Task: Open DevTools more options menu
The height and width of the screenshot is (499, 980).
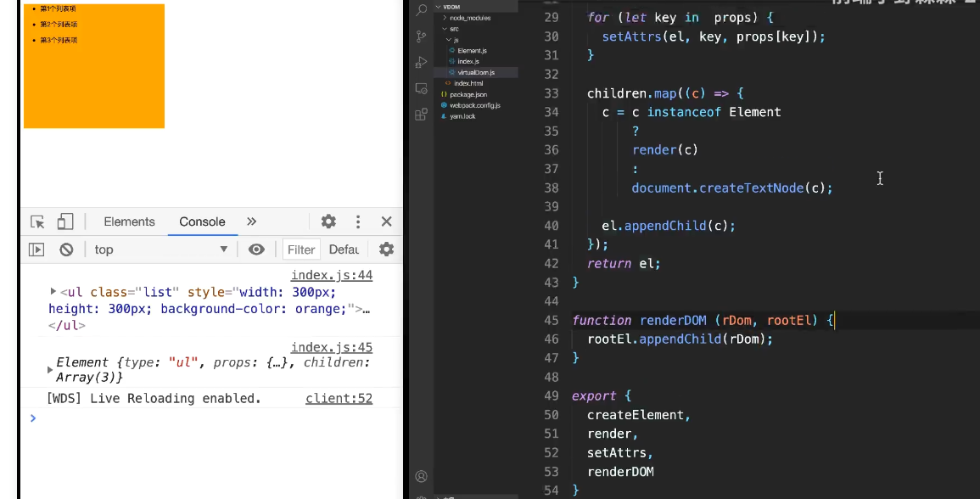Action: point(357,221)
